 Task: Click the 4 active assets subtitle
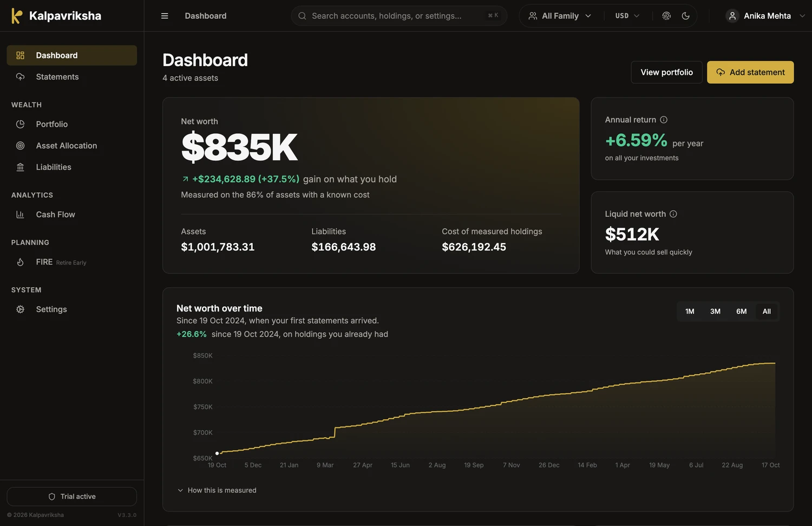191,78
